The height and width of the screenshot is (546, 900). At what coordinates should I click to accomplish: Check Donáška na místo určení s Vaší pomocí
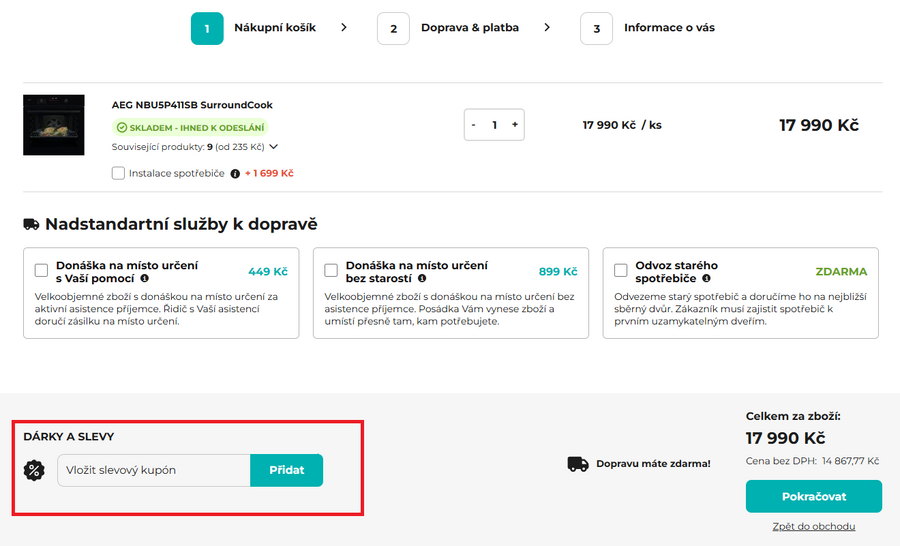41,270
